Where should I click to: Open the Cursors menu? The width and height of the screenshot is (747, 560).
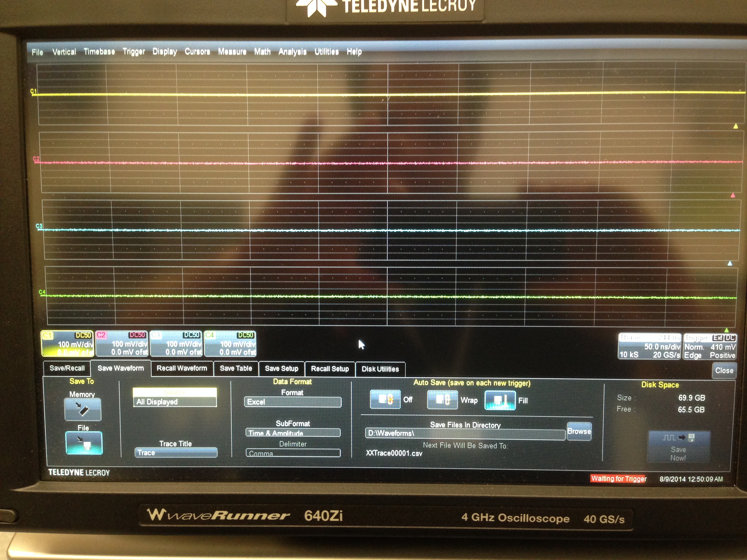197,51
